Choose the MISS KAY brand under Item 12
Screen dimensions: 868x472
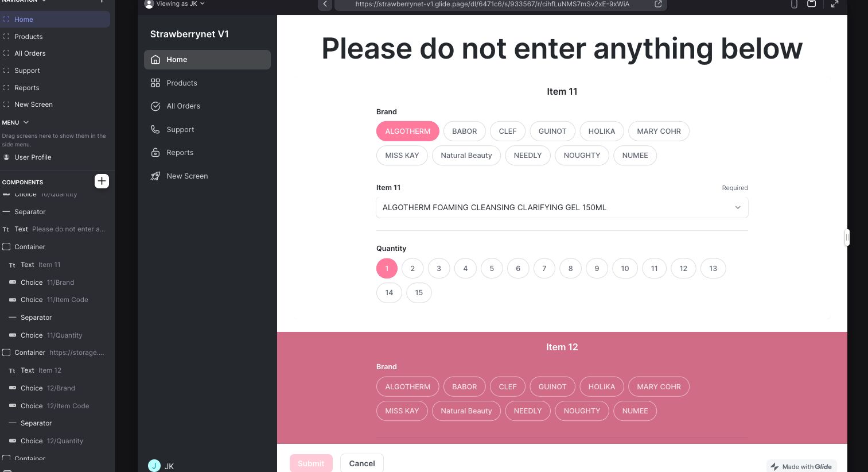402,411
